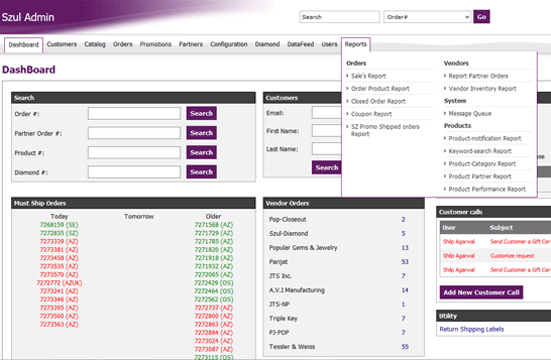Click Parijat vendor order count 53
551x360 pixels.
tap(405, 262)
